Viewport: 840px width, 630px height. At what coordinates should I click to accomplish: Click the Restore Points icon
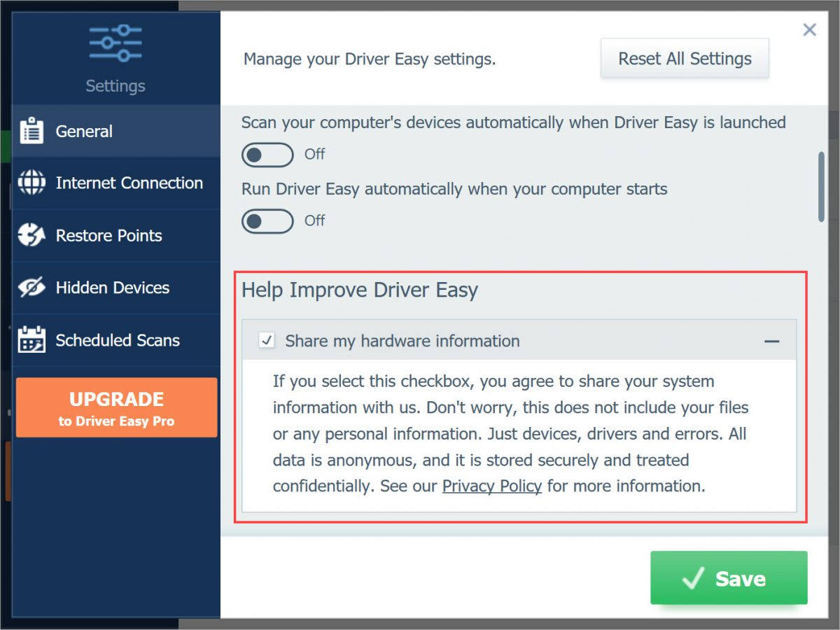(x=31, y=235)
